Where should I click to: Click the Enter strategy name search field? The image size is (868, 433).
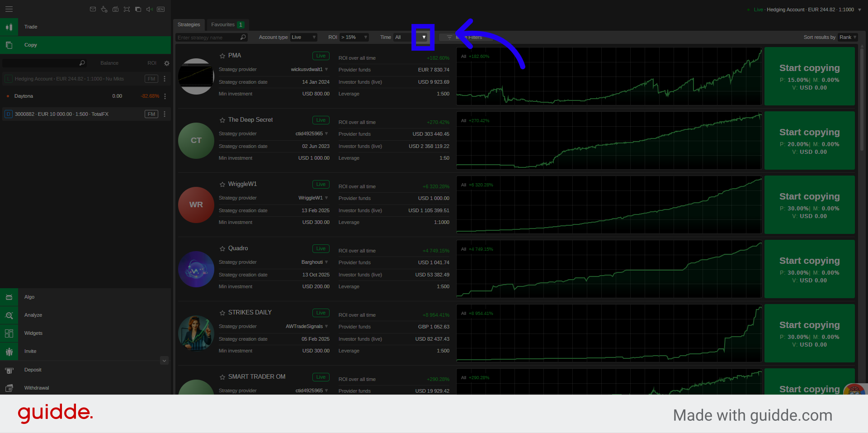(208, 38)
